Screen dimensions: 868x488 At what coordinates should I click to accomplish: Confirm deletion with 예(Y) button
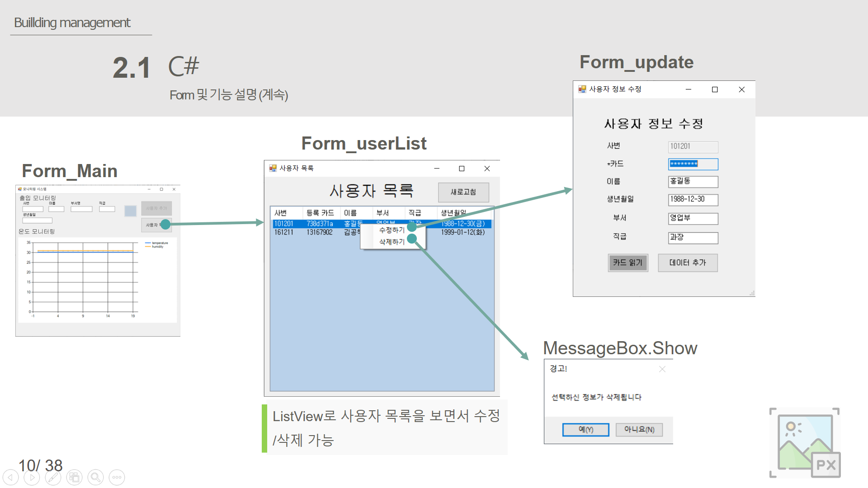tap(585, 429)
